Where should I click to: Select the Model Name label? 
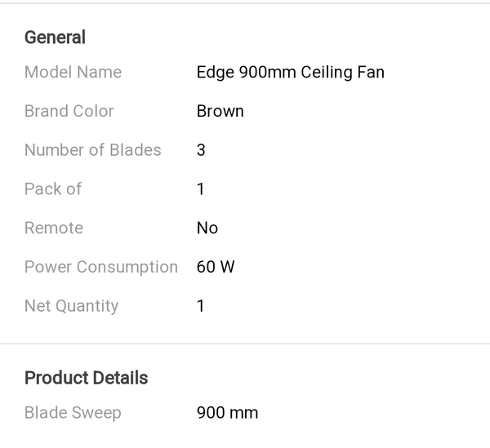(x=73, y=72)
